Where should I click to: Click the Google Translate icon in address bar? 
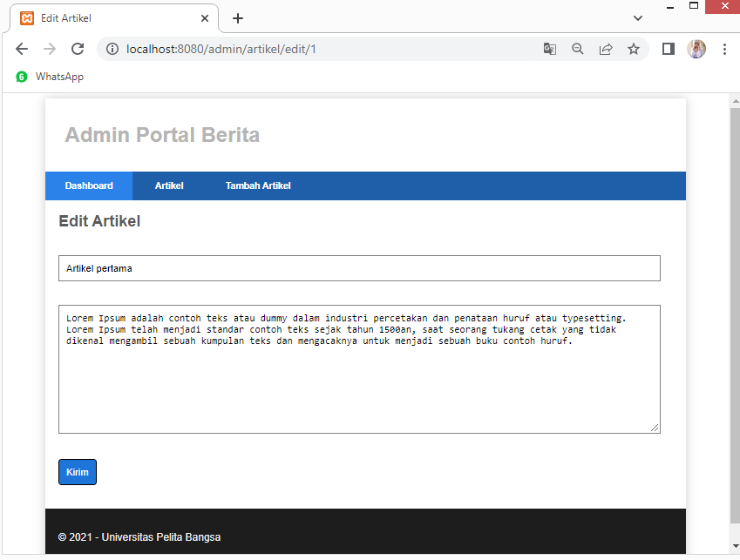(550, 49)
